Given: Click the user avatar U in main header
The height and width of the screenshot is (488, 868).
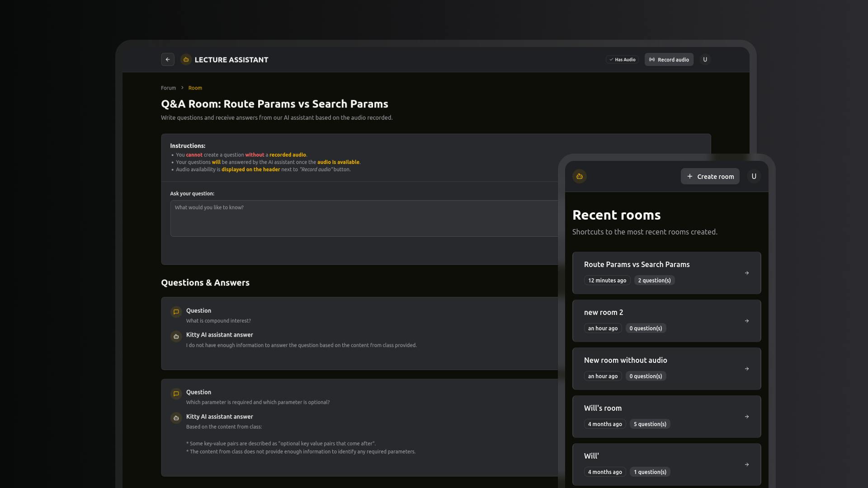Looking at the screenshot, I should coord(705,60).
